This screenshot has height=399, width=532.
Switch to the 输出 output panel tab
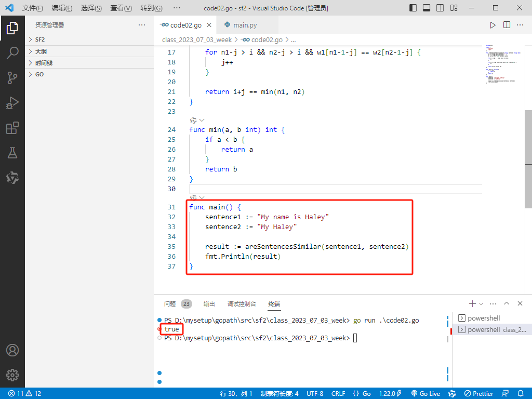pyautogui.click(x=209, y=303)
